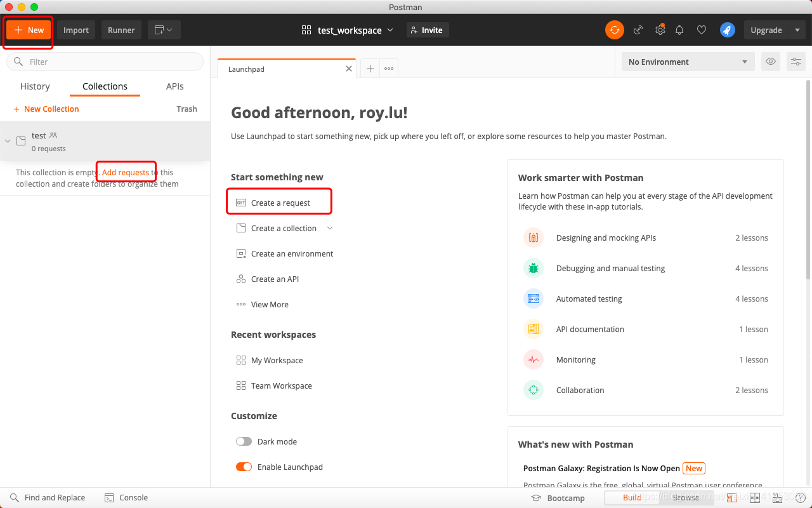Screen dimensions: 812x508
Task: Click the Filter search field
Action: tap(105, 62)
